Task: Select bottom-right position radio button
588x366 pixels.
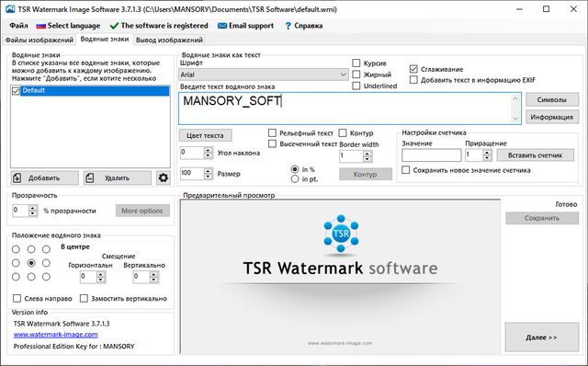Action: (46, 277)
